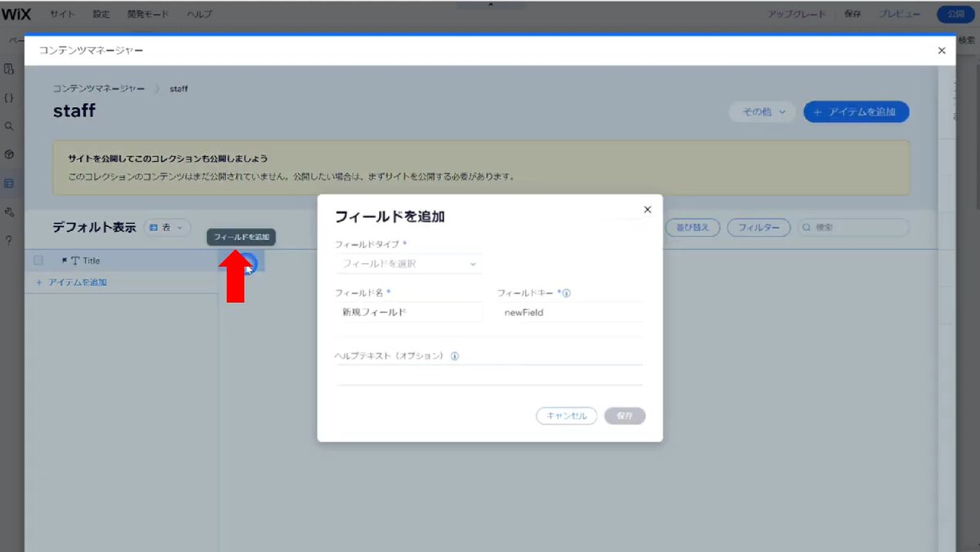Open the databases table sidebar icon
The image size is (980, 552).
point(9,184)
